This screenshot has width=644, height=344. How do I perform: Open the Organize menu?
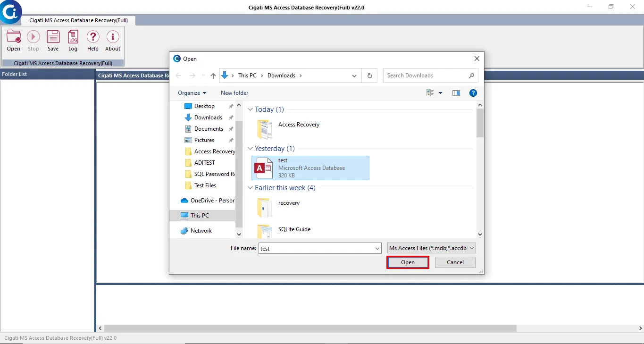[x=192, y=93]
